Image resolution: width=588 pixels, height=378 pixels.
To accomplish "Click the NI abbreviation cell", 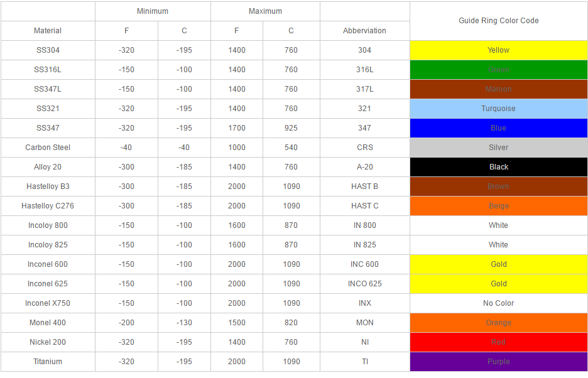I will (364, 342).
